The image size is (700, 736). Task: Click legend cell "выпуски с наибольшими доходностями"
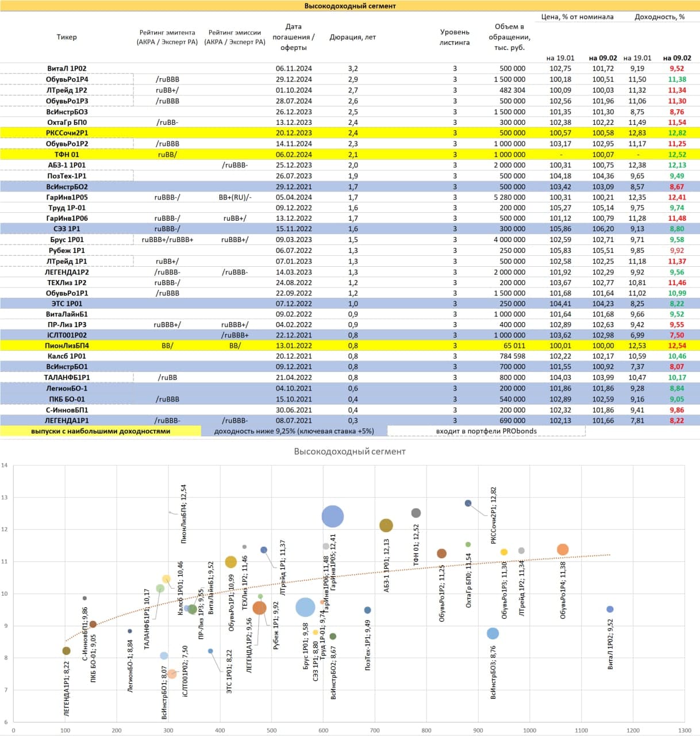101,431
